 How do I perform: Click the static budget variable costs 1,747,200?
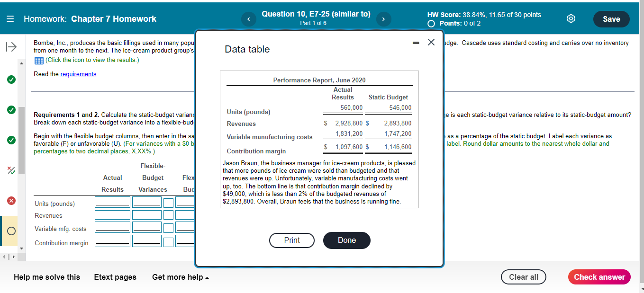[398, 134]
